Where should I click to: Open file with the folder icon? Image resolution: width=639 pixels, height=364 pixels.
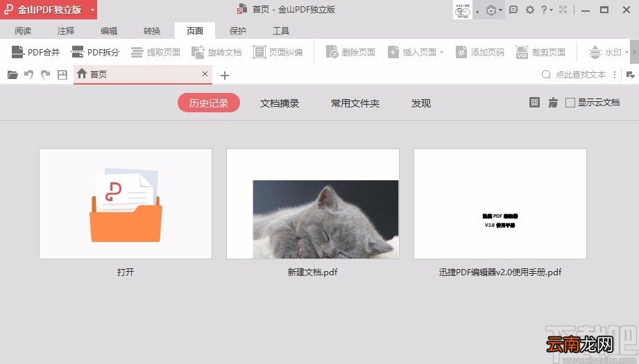click(12, 74)
